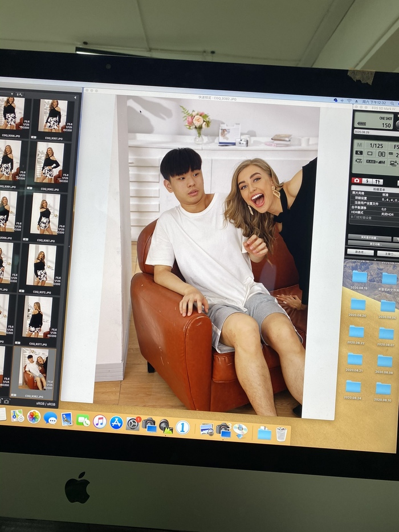Click ONE SHOT autofocus mode
399x532 pixels.
pyautogui.click(x=386, y=119)
